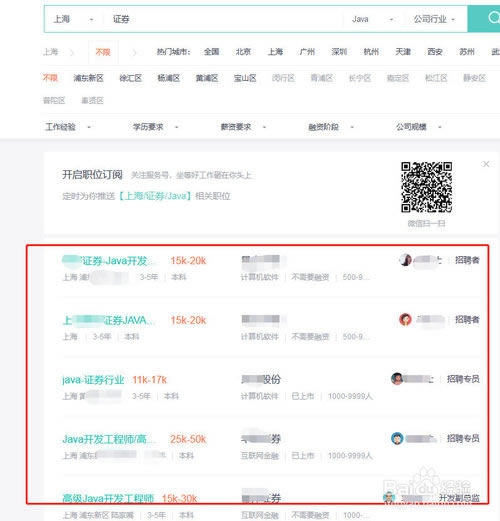Open the 证券JAVA job listing

coord(109,320)
